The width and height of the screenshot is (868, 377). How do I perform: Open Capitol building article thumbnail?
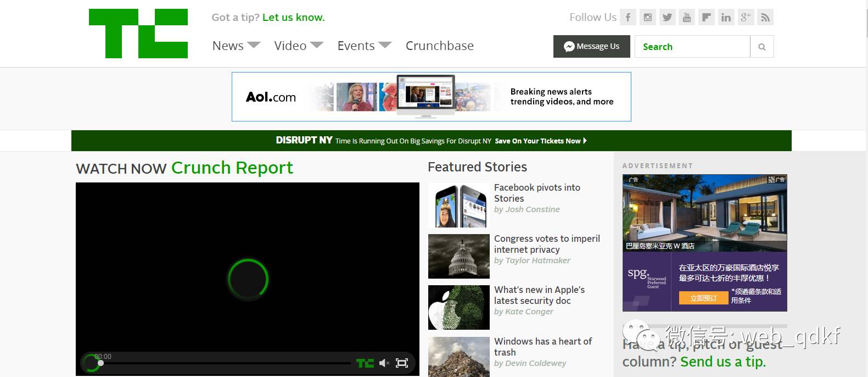[459, 257]
